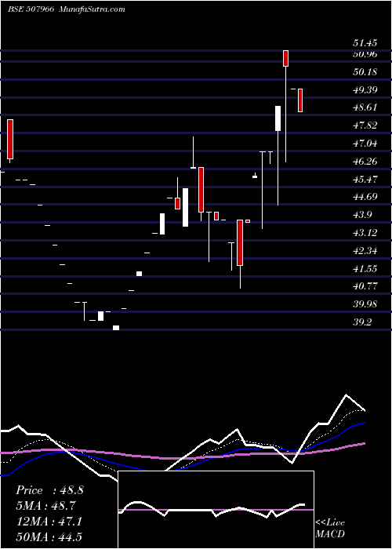392x549 pixels.
Task: Select the 46.26 price axis label
Action: tap(365, 162)
